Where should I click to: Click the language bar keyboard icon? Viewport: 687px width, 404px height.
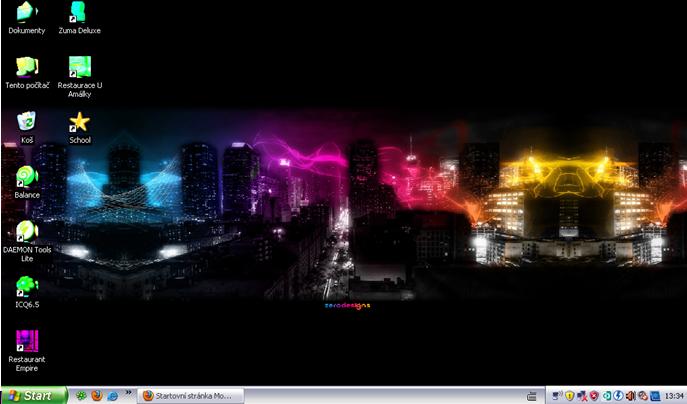(531, 397)
